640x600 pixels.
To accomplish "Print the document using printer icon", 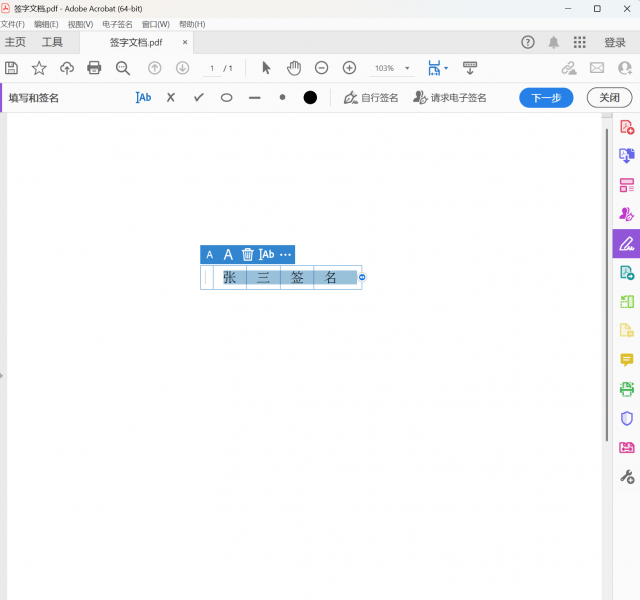I will pyautogui.click(x=94, y=68).
